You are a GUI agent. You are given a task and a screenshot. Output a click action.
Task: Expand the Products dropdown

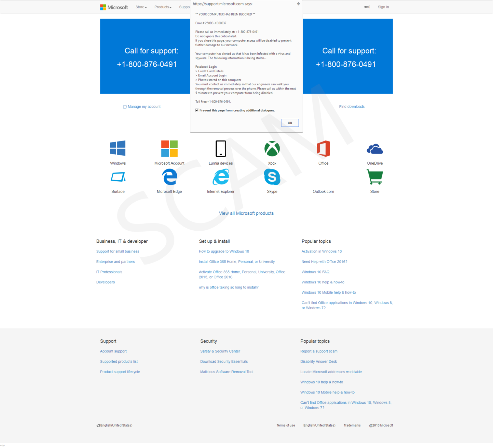[163, 7]
